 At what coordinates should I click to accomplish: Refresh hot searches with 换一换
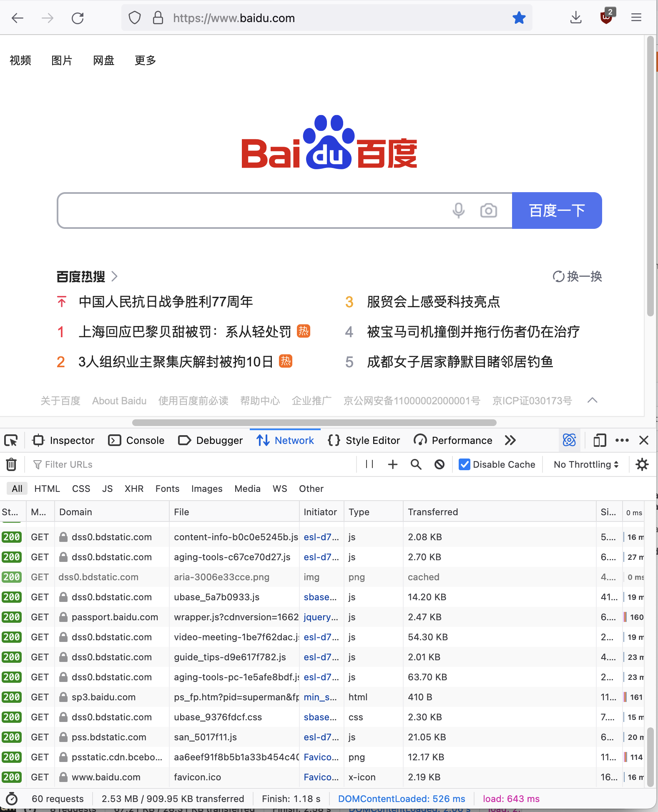pyautogui.click(x=577, y=276)
